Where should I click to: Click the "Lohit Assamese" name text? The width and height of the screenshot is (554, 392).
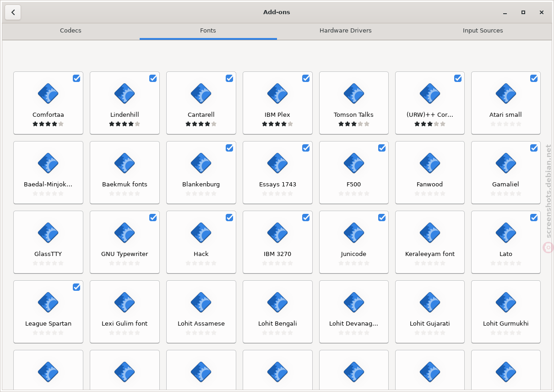click(201, 324)
